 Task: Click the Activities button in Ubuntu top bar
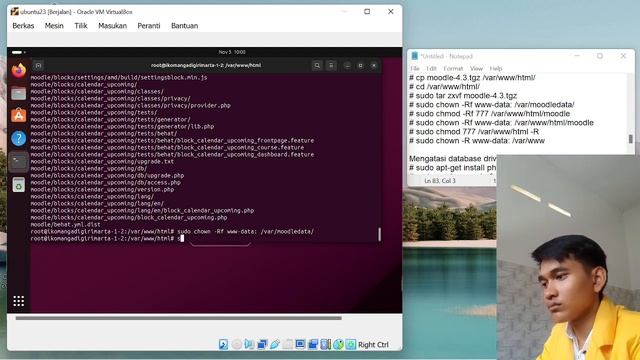coord(19,52)
